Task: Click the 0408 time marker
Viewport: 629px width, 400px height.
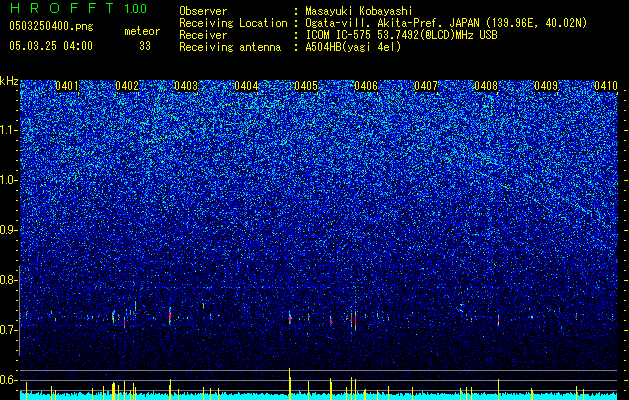Action: 486,86
